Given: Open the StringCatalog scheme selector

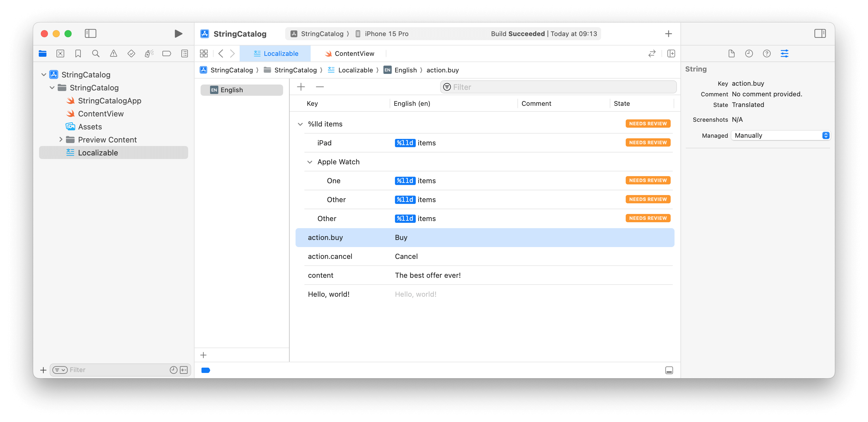Looking at the screenshot, I should click(x=317, y=34).
